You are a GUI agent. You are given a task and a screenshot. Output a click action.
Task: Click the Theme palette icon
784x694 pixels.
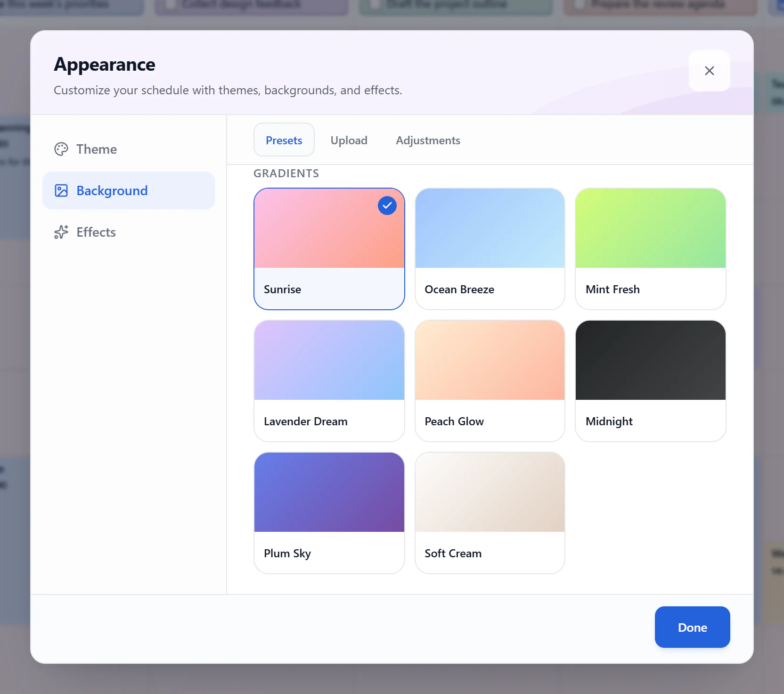[x=61, y=149]
